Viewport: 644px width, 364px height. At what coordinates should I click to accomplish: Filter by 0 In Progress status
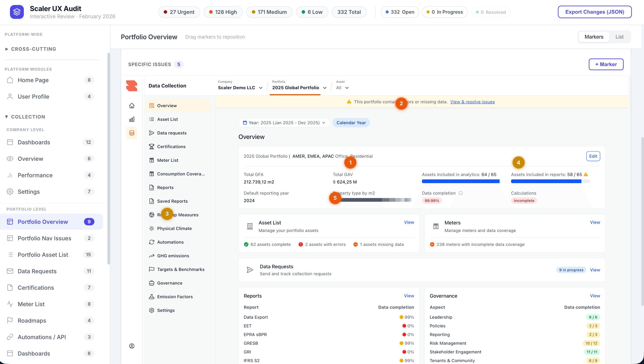445,12
